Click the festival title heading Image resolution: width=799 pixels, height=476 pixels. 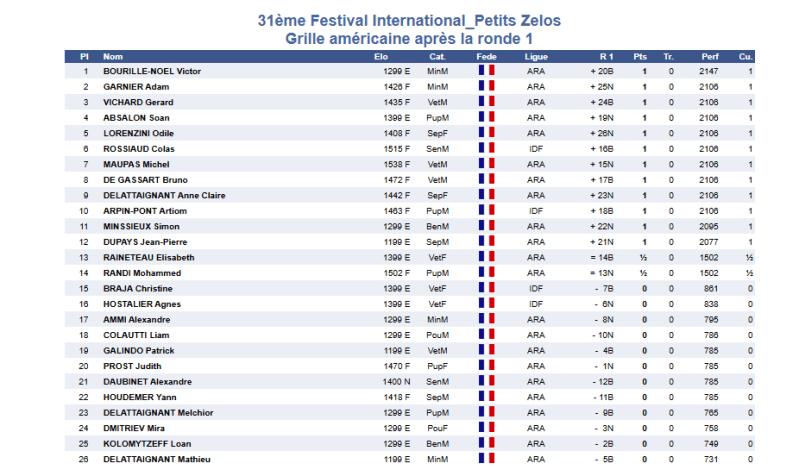click(x=409, y=20)
